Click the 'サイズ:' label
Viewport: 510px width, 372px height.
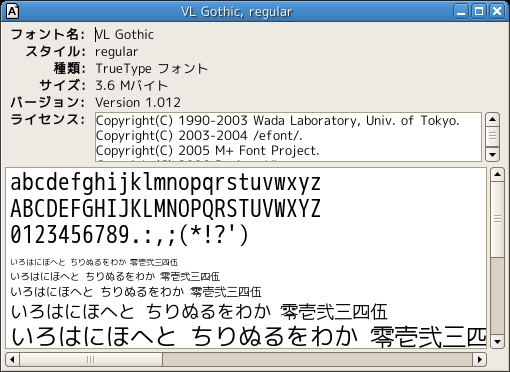[63, 85]
